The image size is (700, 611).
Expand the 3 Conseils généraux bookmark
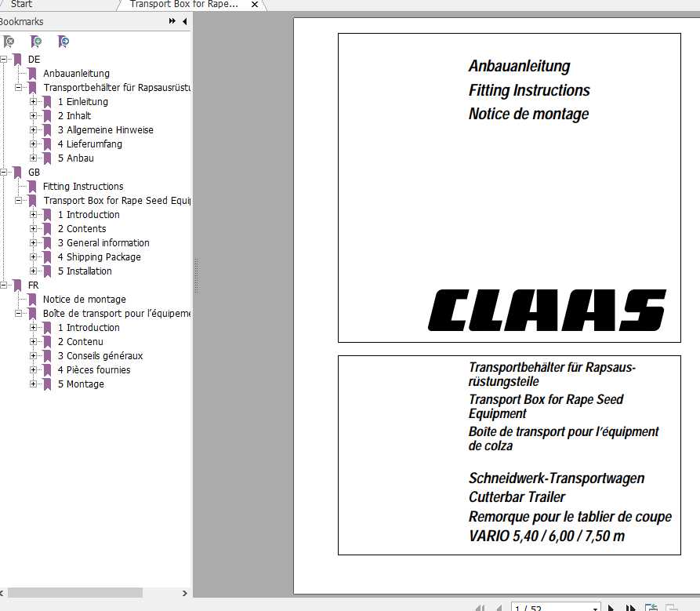point(33,355)
